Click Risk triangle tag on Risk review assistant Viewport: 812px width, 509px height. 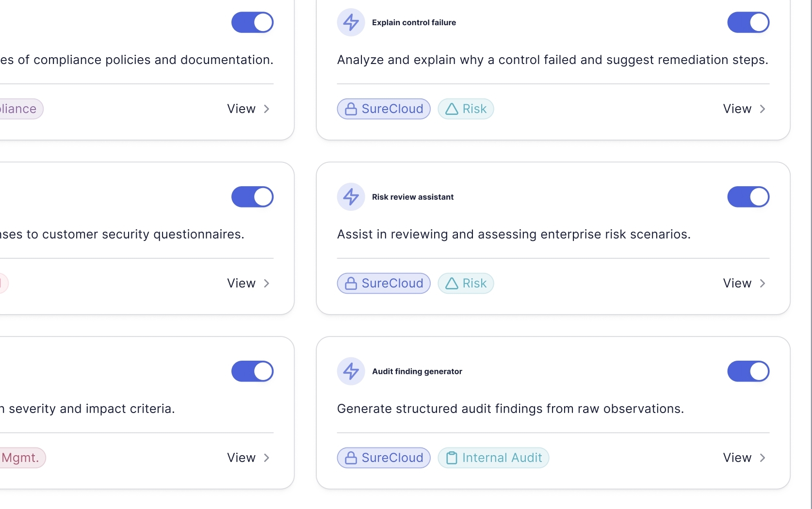point(466,284)
